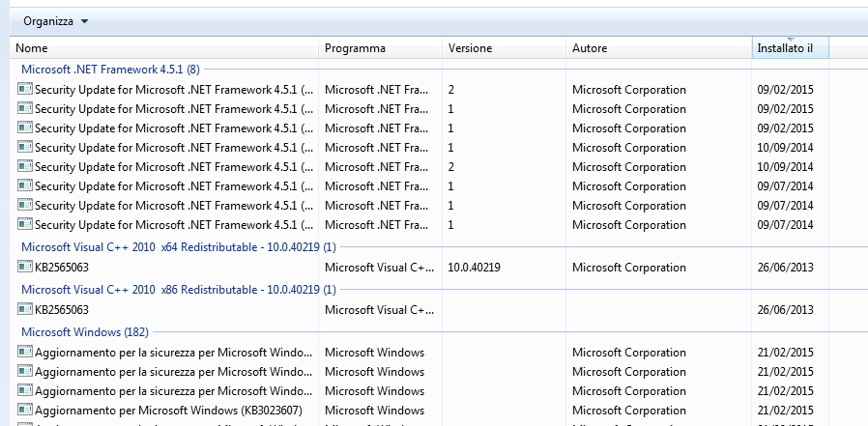Click the 21/02/2015 date in the KB3023607 row
This screenshot has height=426, width=868.
click(786, 411)
